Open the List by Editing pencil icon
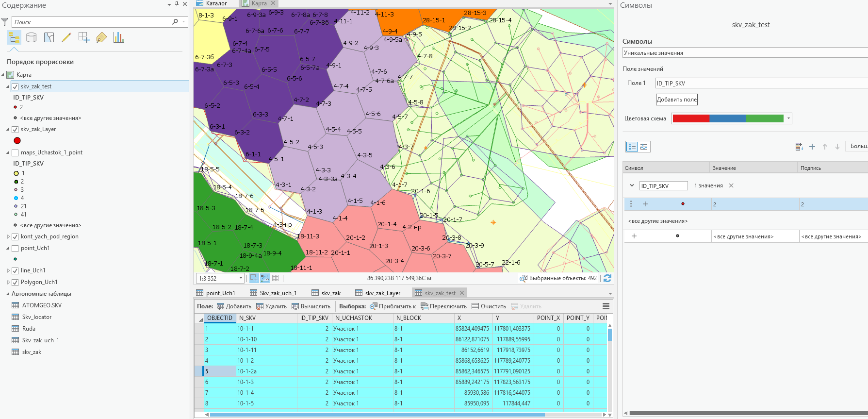This screenshot has width=868, height=419. tap(66, 37)
